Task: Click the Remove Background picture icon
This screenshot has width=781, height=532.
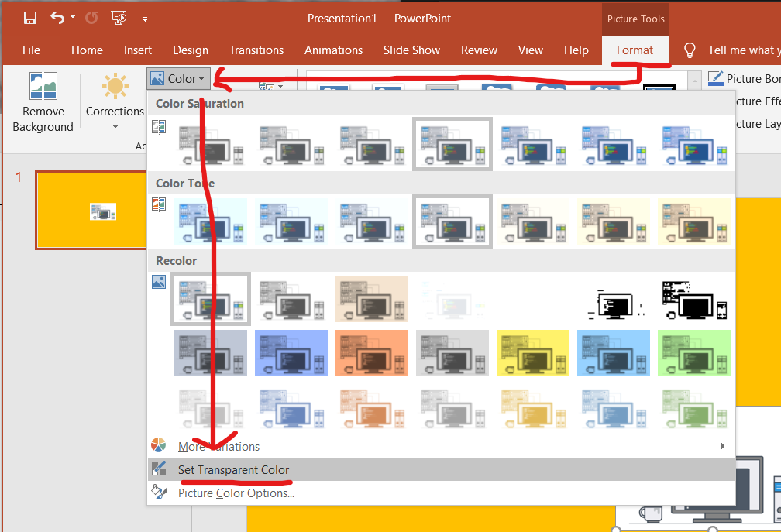Action: tap(43, 86)
